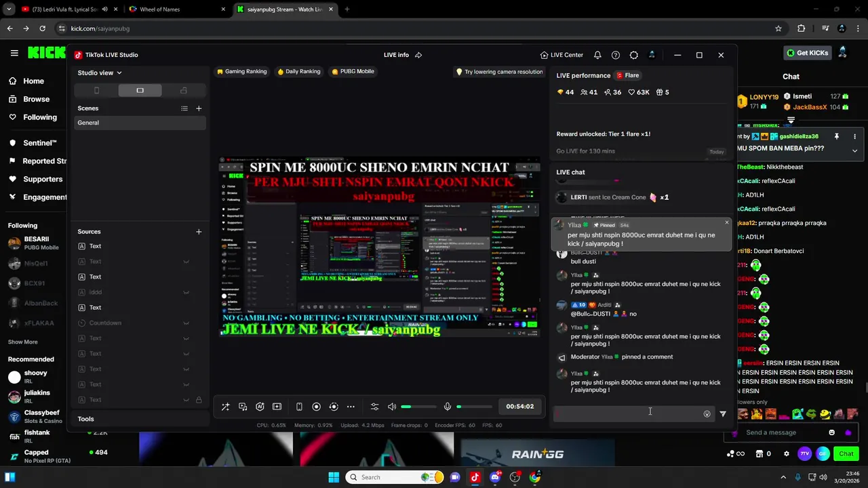Click the Flare badge in LIVE performance
This screenshot has width=868, height=488.
[628, 75]
